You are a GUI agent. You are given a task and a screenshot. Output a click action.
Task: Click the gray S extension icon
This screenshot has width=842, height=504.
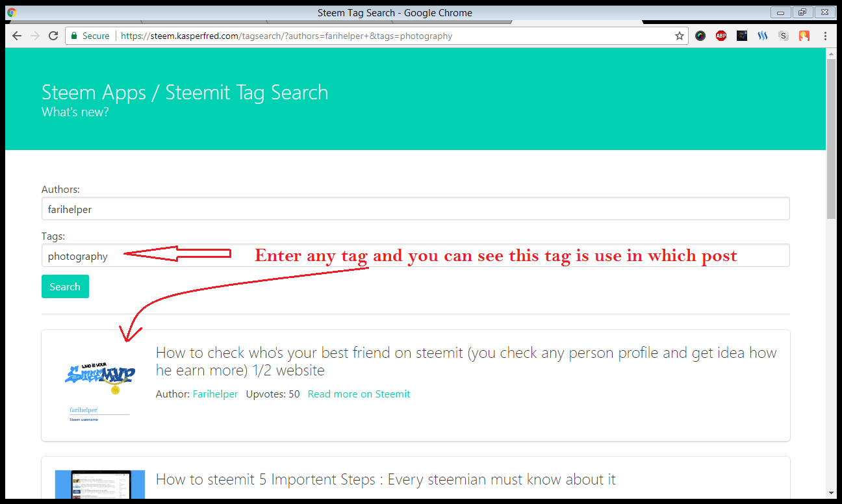784,36
